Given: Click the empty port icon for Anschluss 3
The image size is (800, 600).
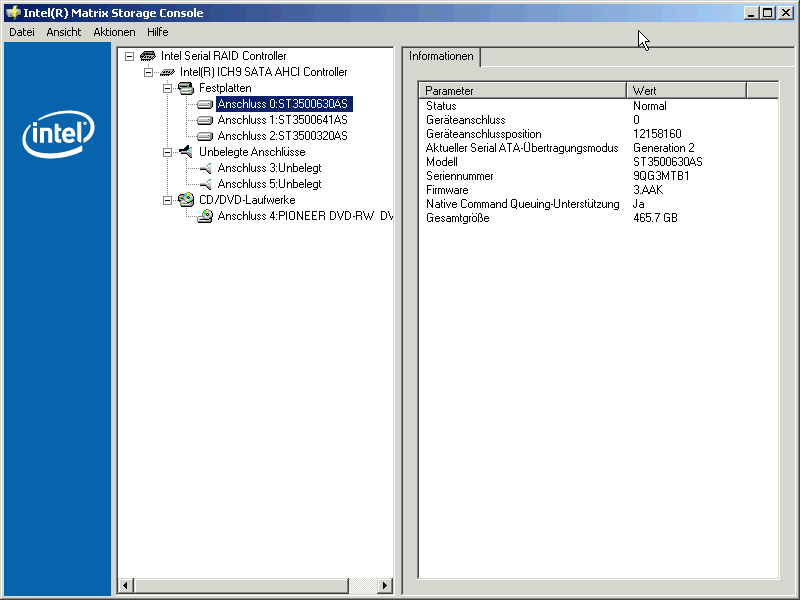Looking at the screenshot, I should [206, 168].
